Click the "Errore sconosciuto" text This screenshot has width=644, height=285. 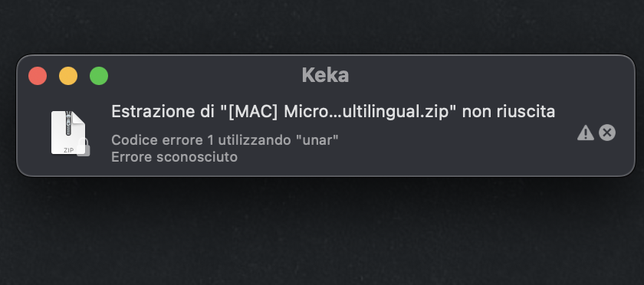pyautogui.click(x=174, y=157)
